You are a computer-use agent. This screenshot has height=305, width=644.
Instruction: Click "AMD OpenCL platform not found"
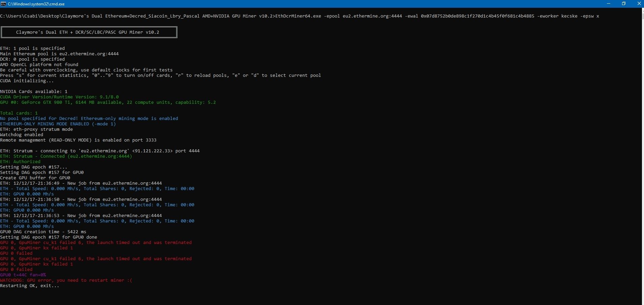tap(39, 65)
